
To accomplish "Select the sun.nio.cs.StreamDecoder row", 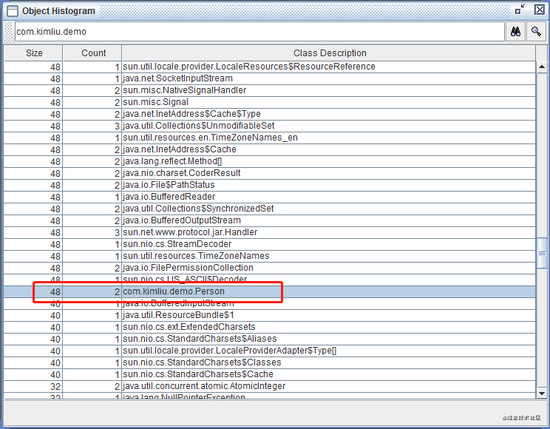I will [269, 244].
